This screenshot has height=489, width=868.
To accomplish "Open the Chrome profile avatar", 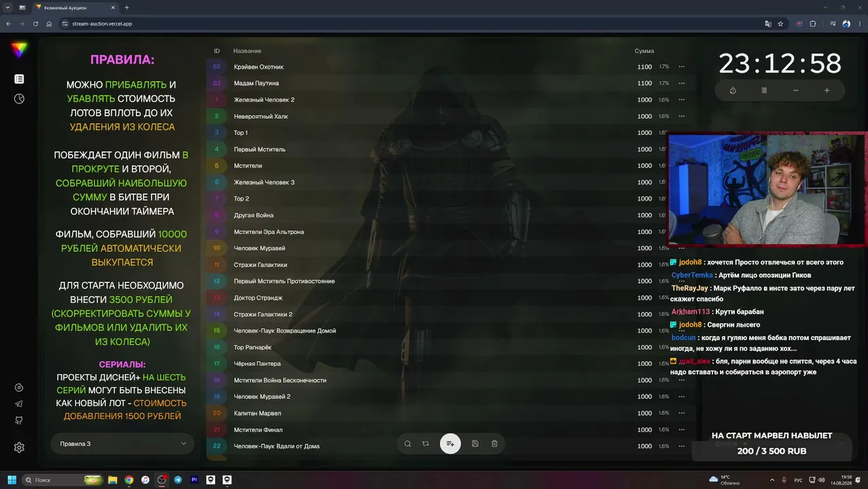I will point(846,24).
